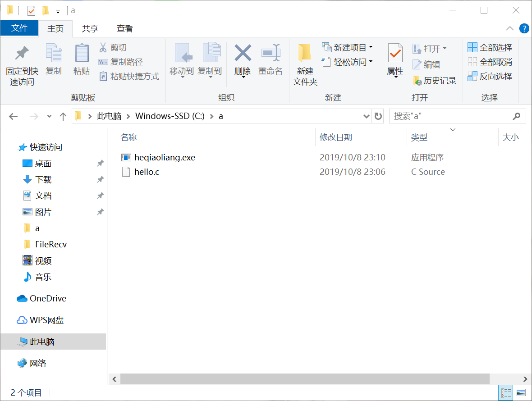Click Copy path (复制路径)
The image size is (532, 401).
[121, 62]
